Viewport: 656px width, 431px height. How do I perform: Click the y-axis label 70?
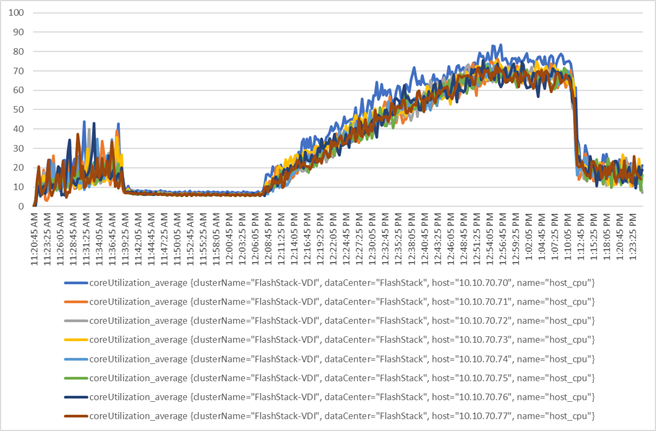(19, 71)
